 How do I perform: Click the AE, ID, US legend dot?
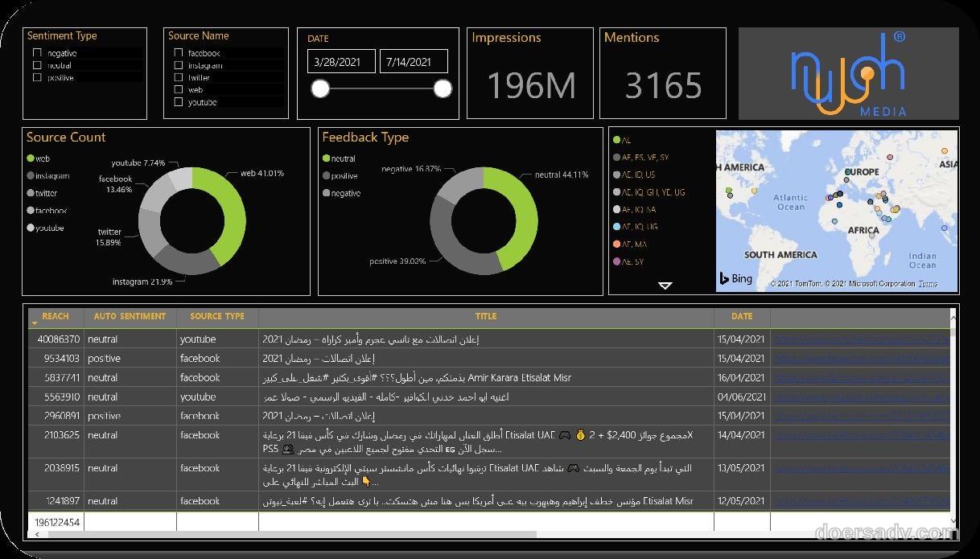tap(616, 175)
